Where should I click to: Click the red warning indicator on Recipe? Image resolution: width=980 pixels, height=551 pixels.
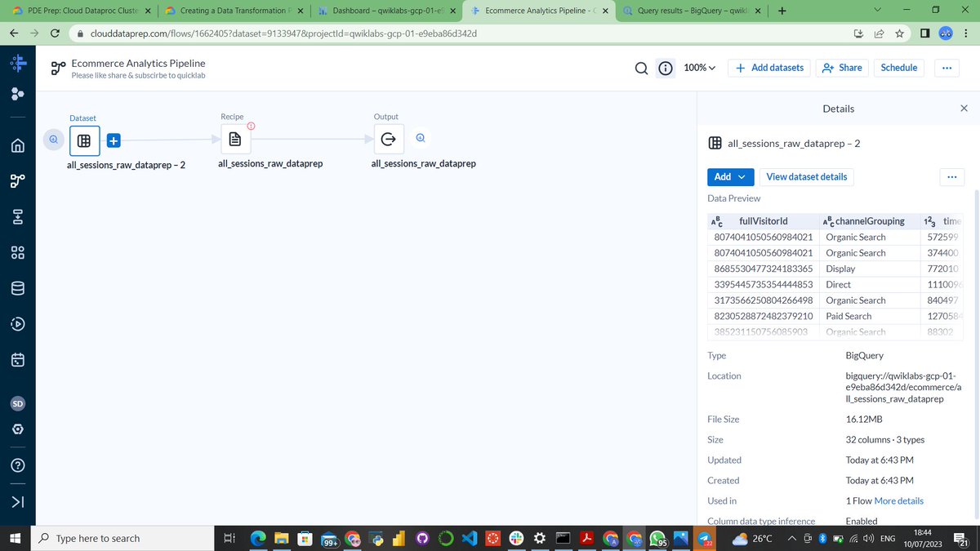point(252,126)
